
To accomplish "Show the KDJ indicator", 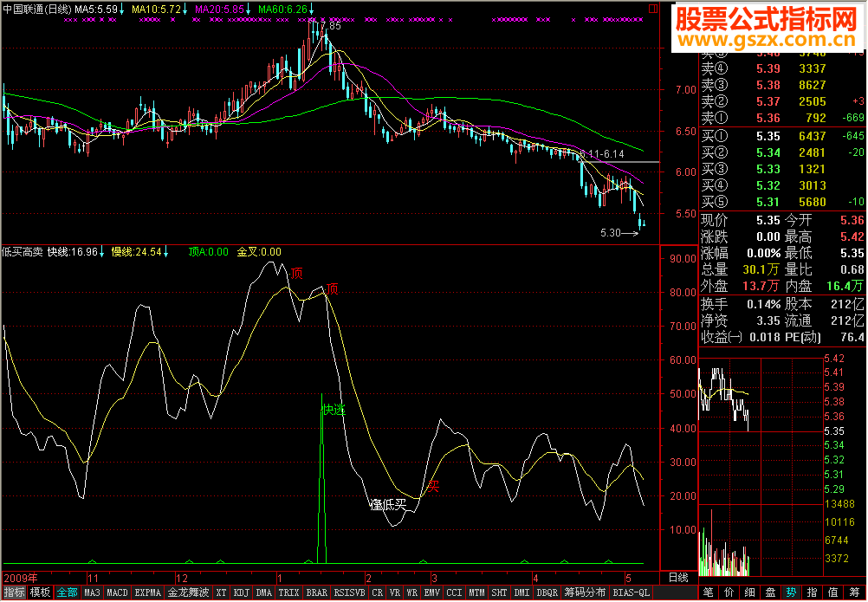I will (x=242, y=592).
